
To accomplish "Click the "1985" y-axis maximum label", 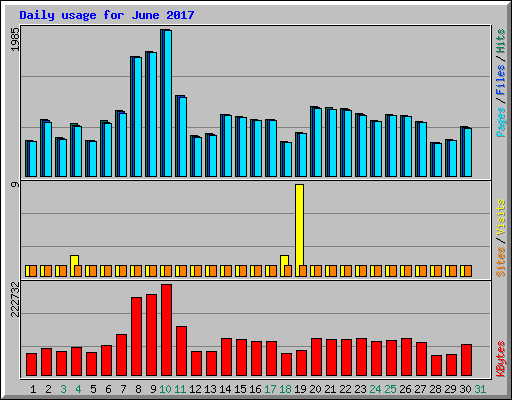I will tap(15, 39).
